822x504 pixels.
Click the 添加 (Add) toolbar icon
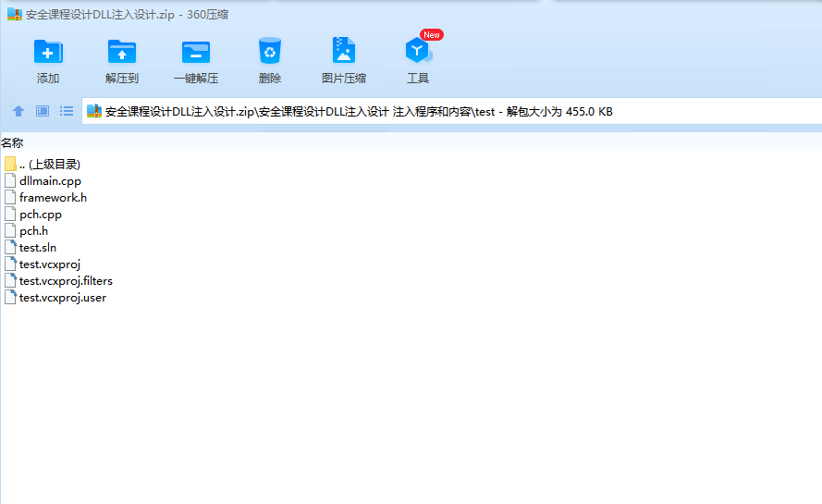48,52
